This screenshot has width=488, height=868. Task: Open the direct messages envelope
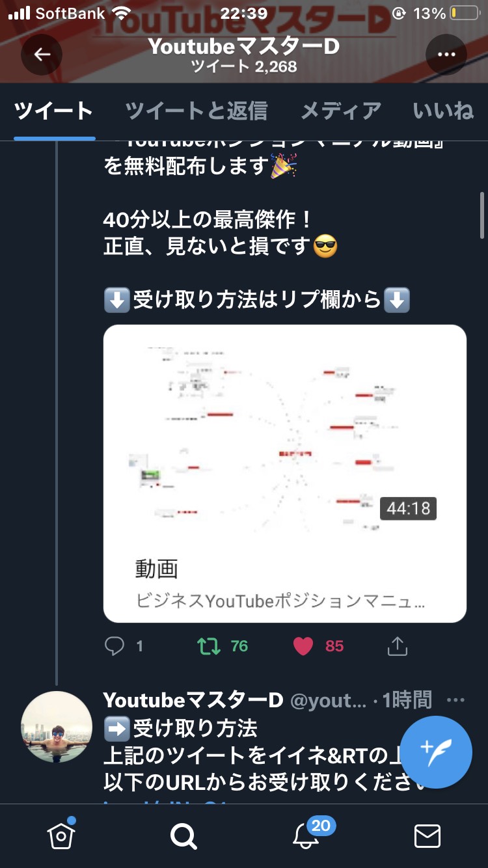pyautogui.click(x=427, y=836)
